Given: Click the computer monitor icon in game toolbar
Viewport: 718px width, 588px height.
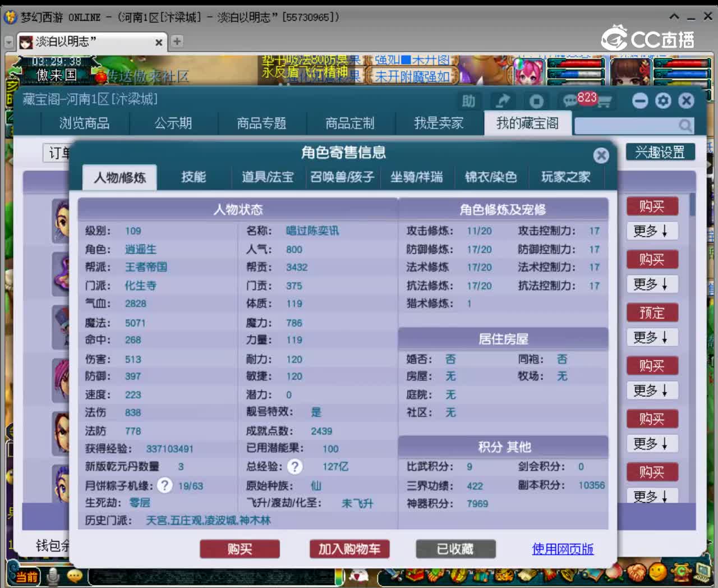Looking at the screenshot, I should 703,572.
